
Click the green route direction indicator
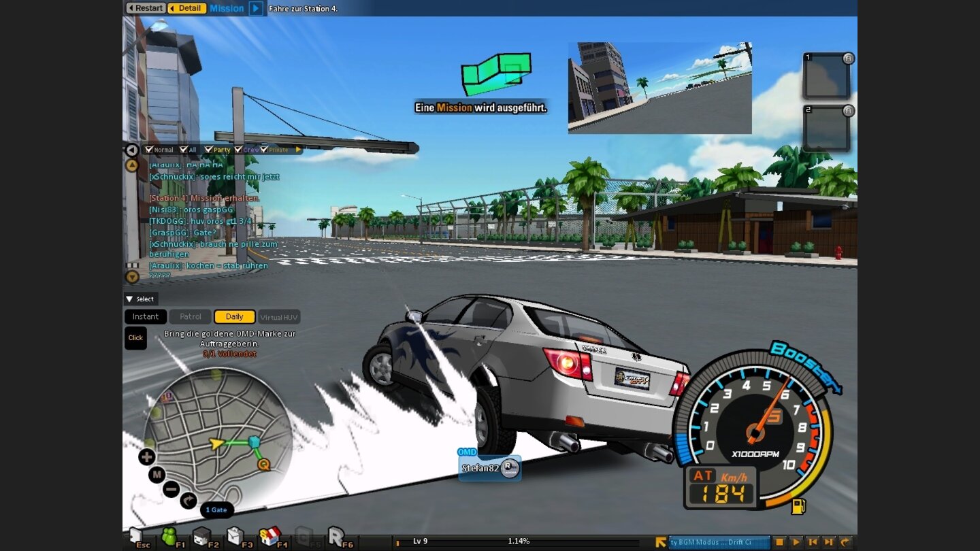496,73
